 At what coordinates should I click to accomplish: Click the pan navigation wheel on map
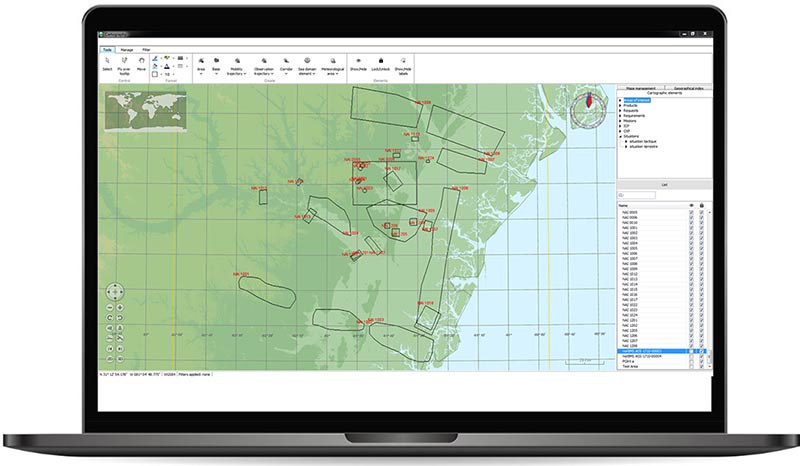pyautogui.click(x=115, y=293)
